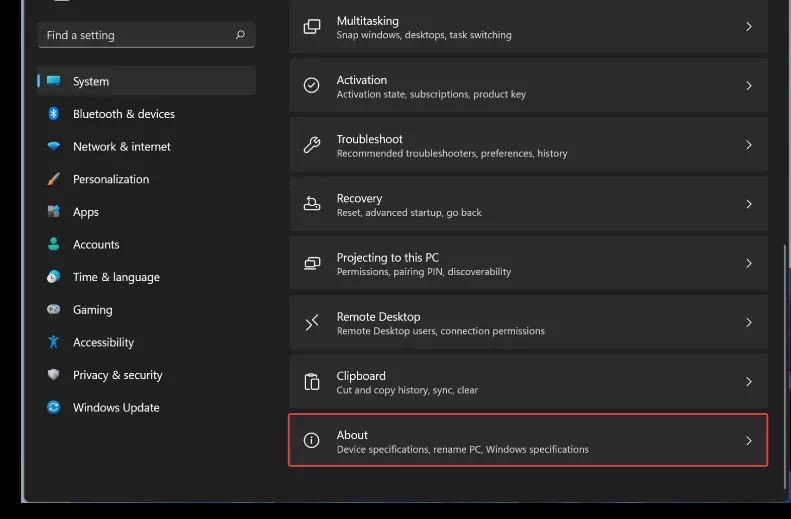Go to Network & internet
This screenshot has height=519, width=791.
(122, 147)
